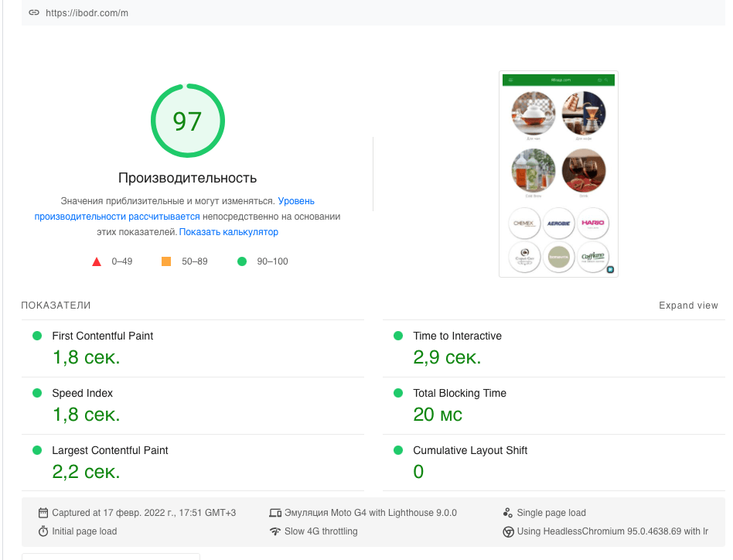Click the stopwatch icon beside Initial page load
The width and height of the screenshot is (733, 560).
click(43, 531)
